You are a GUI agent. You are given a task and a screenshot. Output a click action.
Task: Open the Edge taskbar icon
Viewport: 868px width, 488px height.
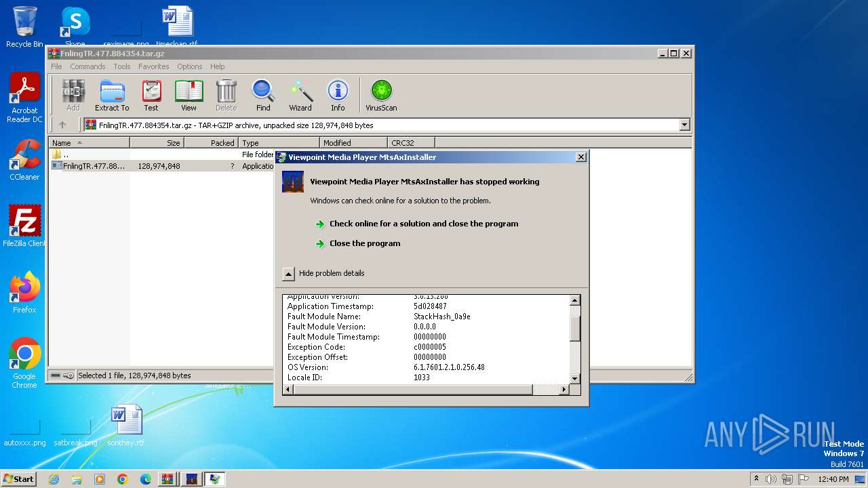[146, 479]
